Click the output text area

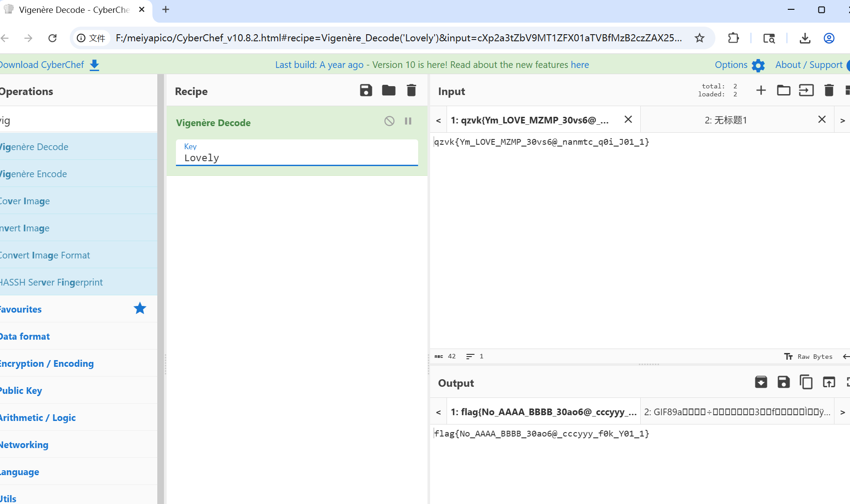point(640,464)
